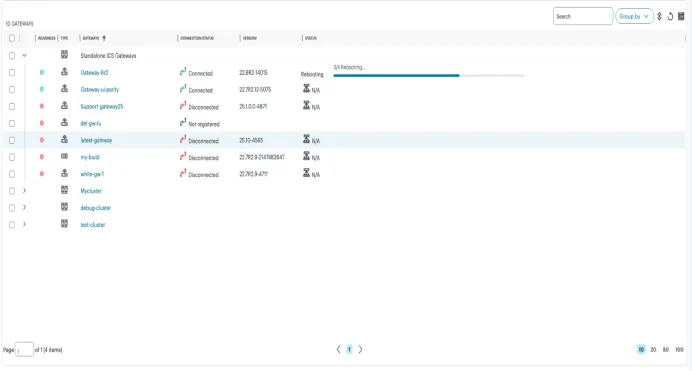692x371 pixels.
Task: Sort by the Status column header
Action: tap(311, 38)
